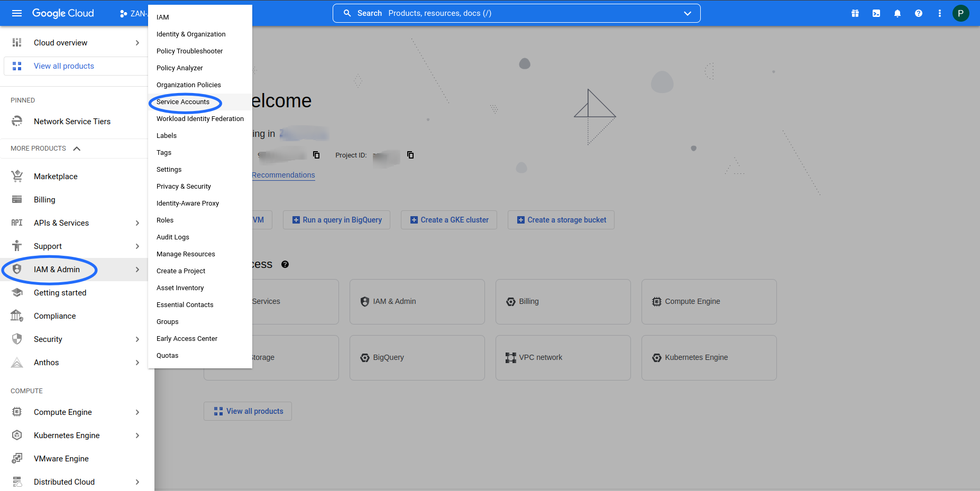Open the hamburger navigation menu
The image size is (980, 491).
pos(17,13)
